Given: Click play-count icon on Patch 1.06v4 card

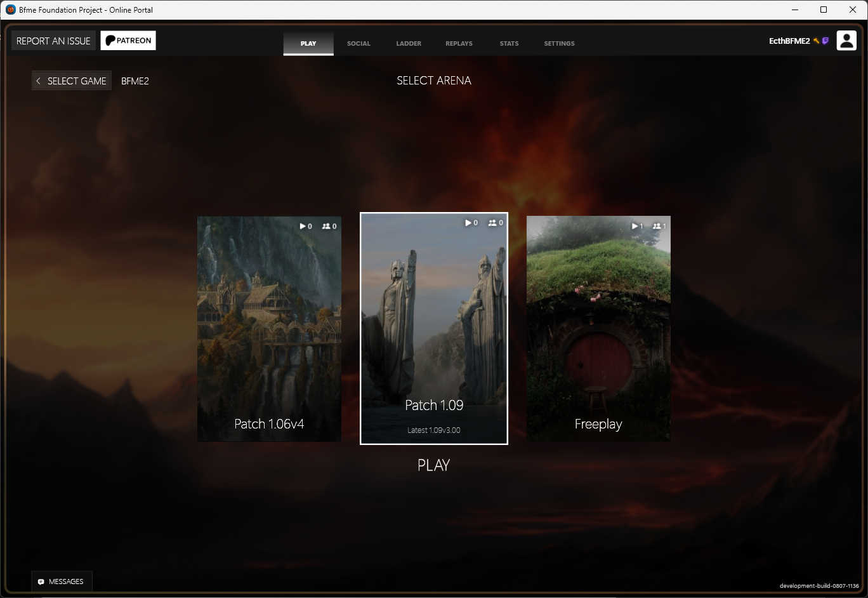Looking at the screenshot, I should pyautogui.click(x=303, y=226).
